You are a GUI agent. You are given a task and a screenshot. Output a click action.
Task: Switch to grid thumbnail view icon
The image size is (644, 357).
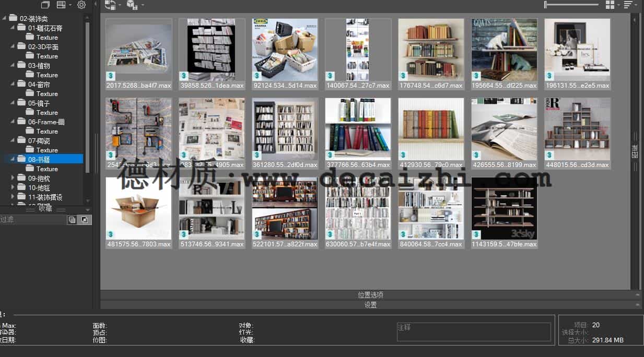[610, 5]
